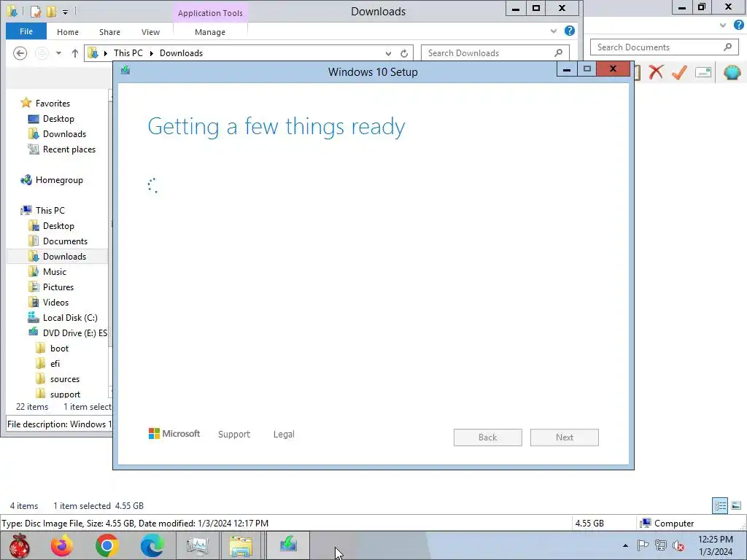Select This PC in the navigation pane
The height and width of the screenshot is (560, 747).
tap(50, 211)
